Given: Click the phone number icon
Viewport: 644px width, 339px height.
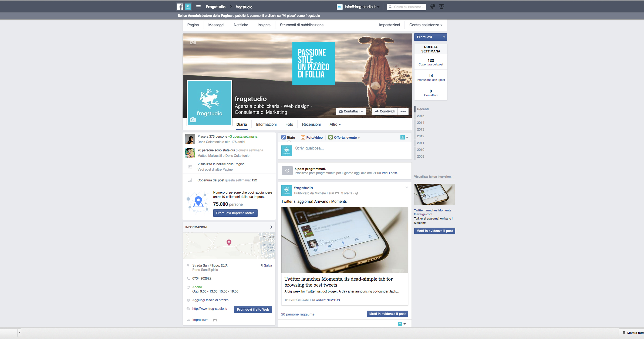Looking at the screenshot, I should pos(188,278).
